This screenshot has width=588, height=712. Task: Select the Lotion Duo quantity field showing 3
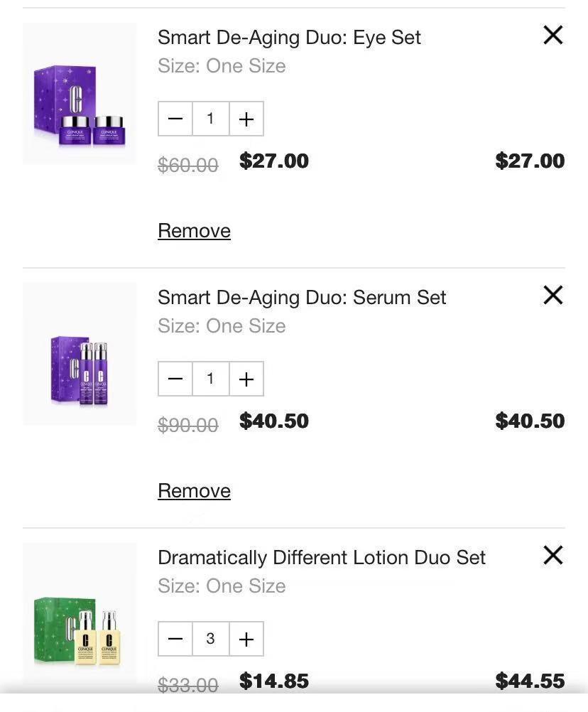coord(210,639)
